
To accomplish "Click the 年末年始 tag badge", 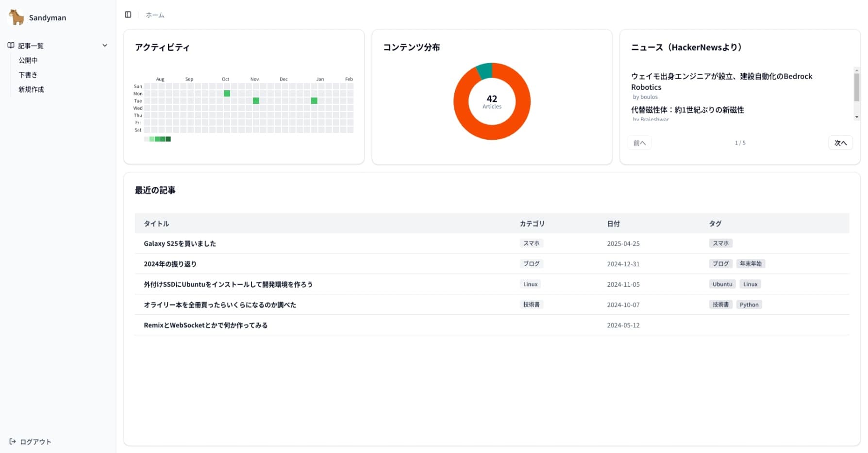I will [x=750, y=264].
